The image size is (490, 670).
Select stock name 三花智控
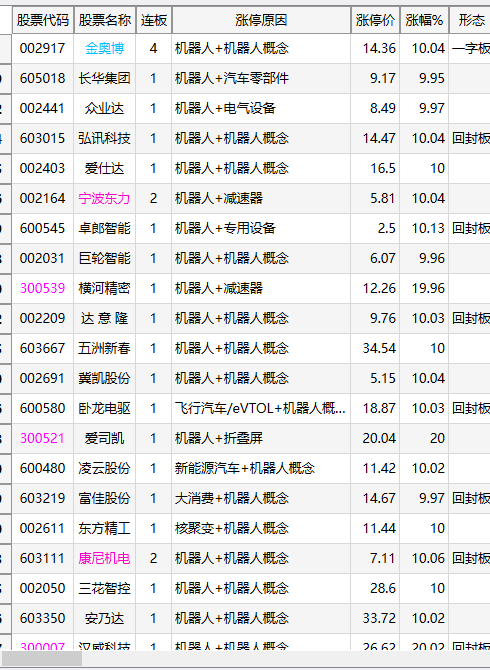point(105,588)
